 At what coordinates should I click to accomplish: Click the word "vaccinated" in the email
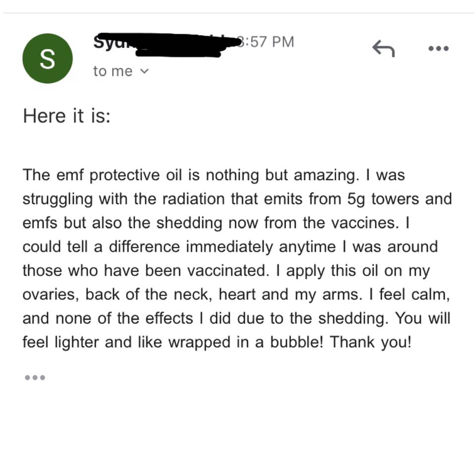point(220,270)
